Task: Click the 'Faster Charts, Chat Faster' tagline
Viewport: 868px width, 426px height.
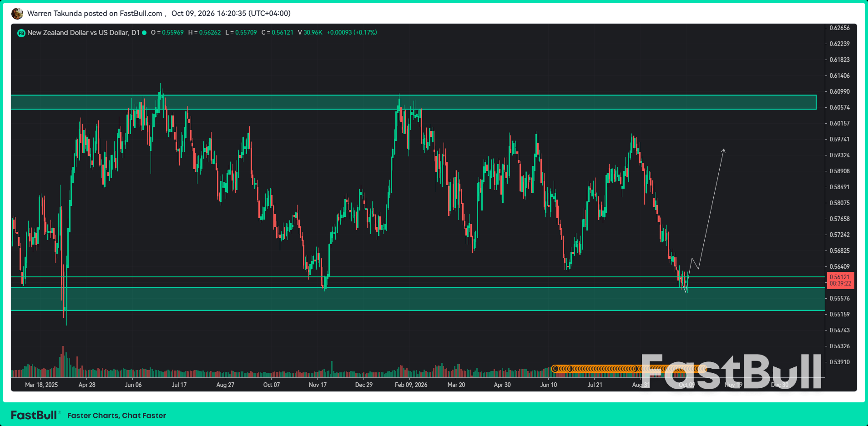Action: [116, 416]
